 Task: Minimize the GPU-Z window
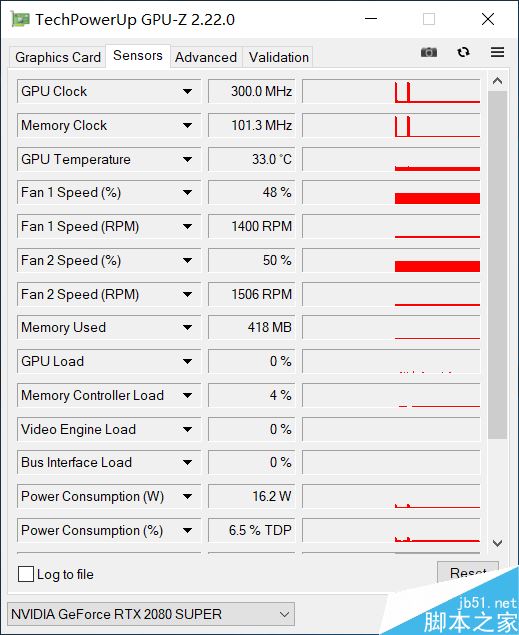coord(371,19)
